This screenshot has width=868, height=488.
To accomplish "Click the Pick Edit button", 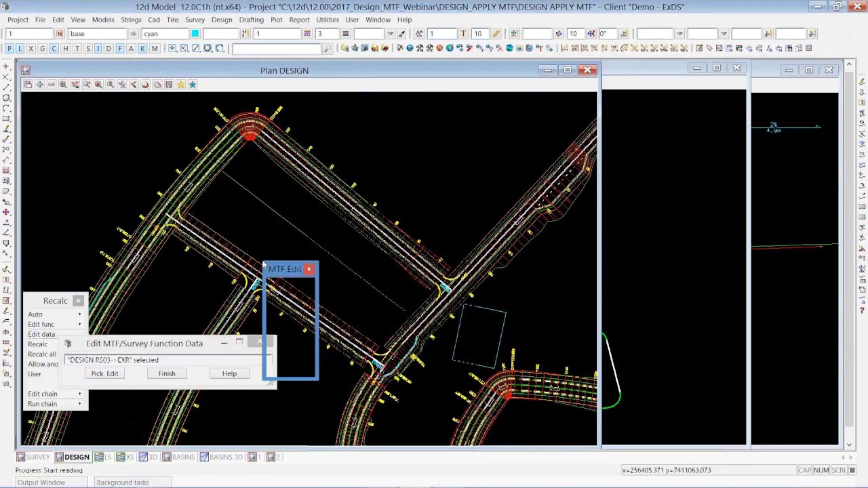I will pyautogui.click(x=104, y=373).
